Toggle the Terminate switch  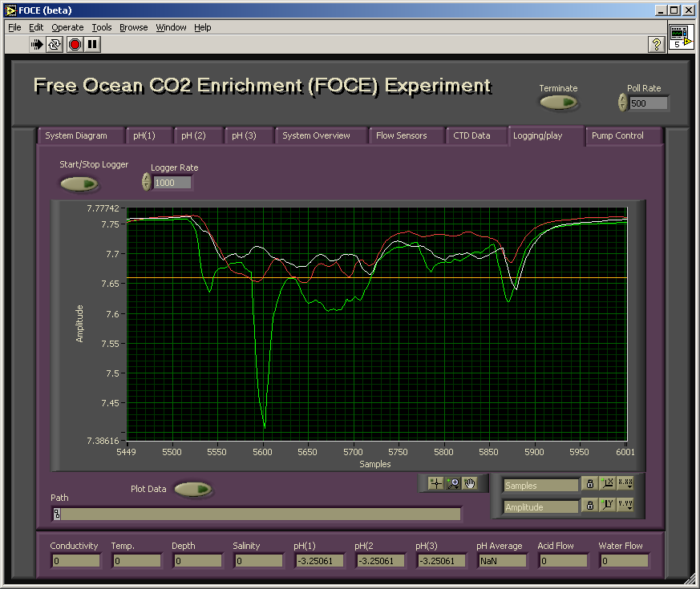point(559,103)
